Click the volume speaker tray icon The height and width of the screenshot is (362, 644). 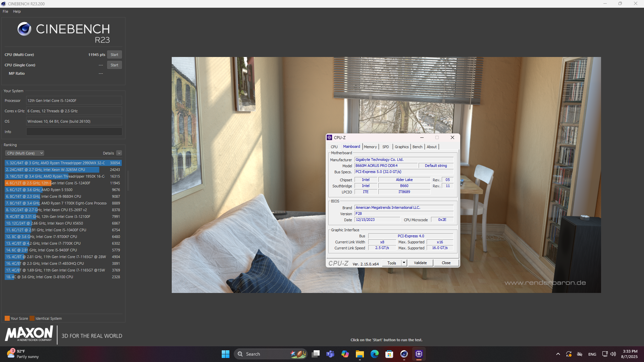[x=613, y=354]
